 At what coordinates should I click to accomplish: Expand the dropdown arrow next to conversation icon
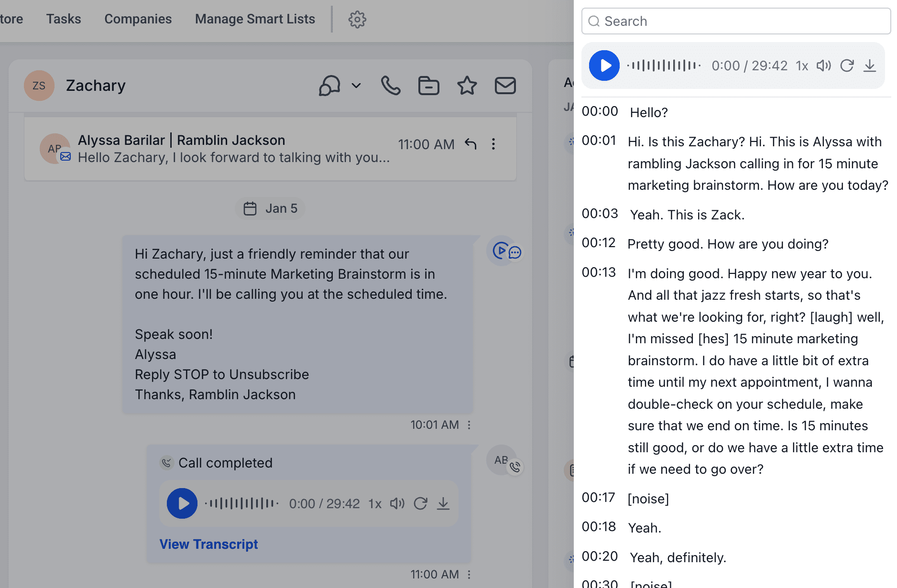[x=356, y=86]
